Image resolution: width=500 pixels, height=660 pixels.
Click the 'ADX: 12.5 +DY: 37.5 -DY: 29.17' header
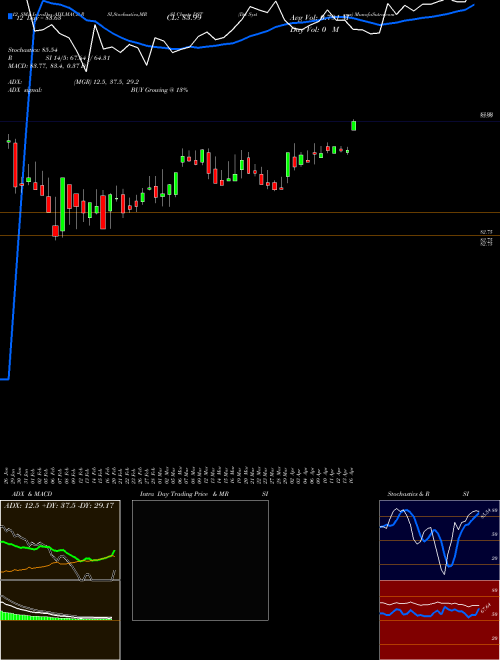(x=59, y=505)
